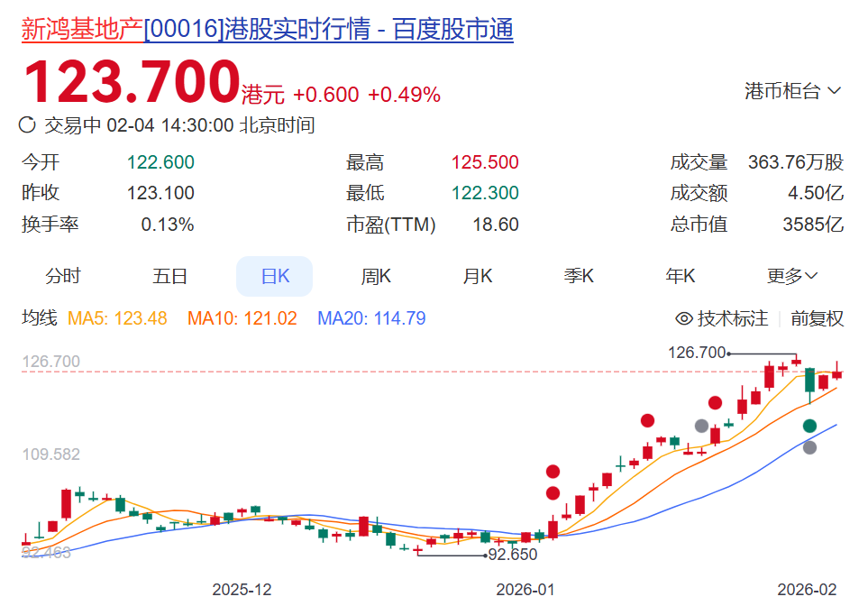Click the 市盈(TTM) value 18.60

point(496,225)
